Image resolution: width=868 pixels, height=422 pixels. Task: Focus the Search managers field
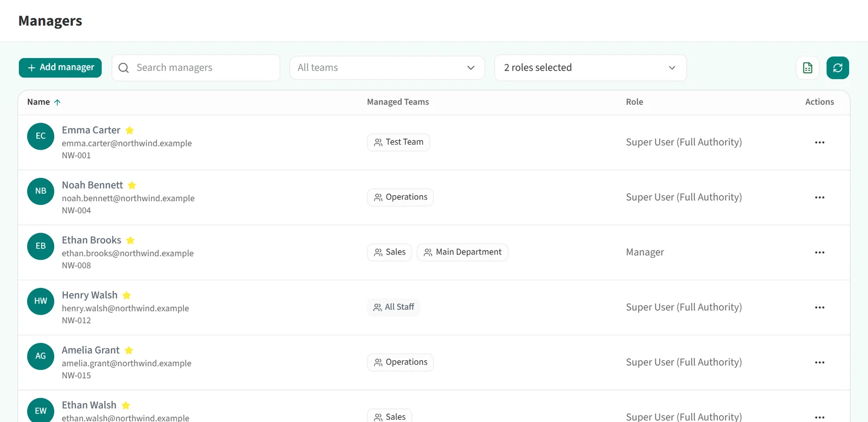coord(196,68)
